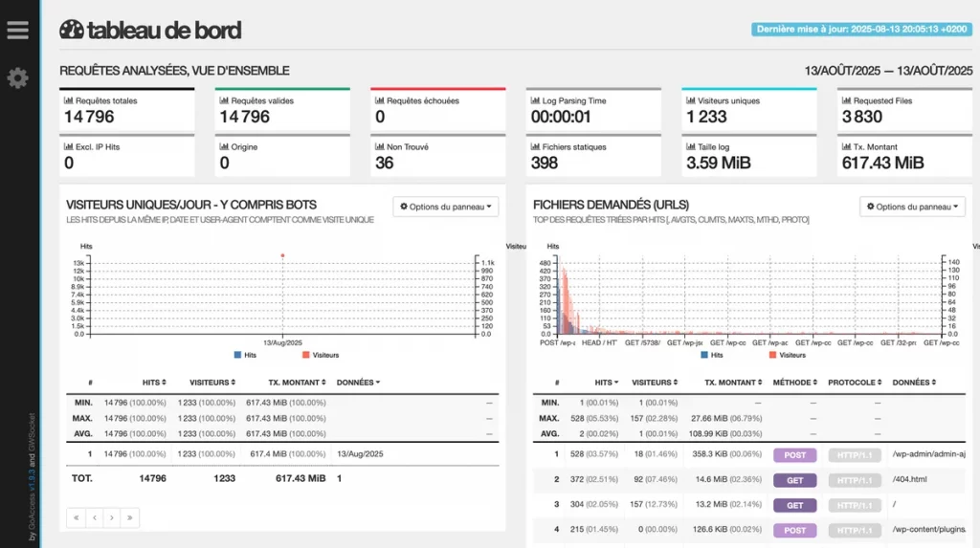Viewport: 980px width, 548px height.
Task: Toggle Hits legend in requested files chart
Action: pos(711,355)
